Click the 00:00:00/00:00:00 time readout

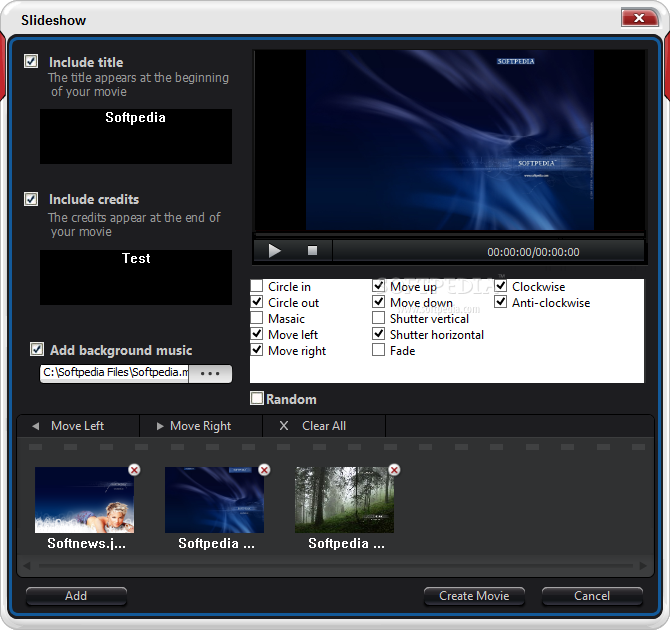533,252
